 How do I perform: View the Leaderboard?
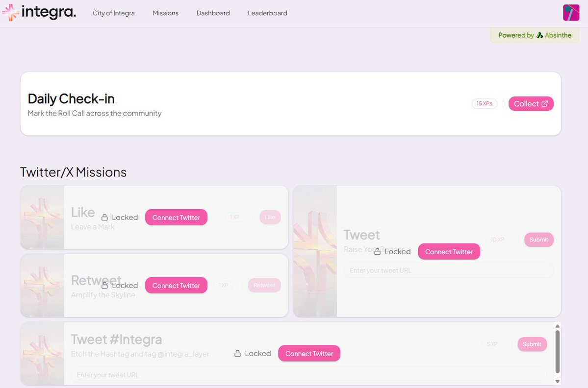267,13
